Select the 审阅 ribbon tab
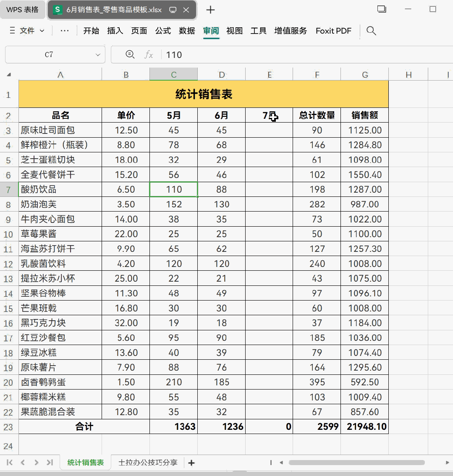453x476 pixels. tap(211, 31)
